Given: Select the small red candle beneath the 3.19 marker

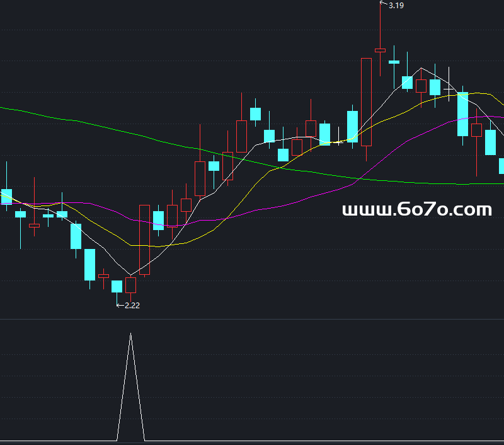Looking at the screenshot, I should pyautogui.click(x=380, y=50).
